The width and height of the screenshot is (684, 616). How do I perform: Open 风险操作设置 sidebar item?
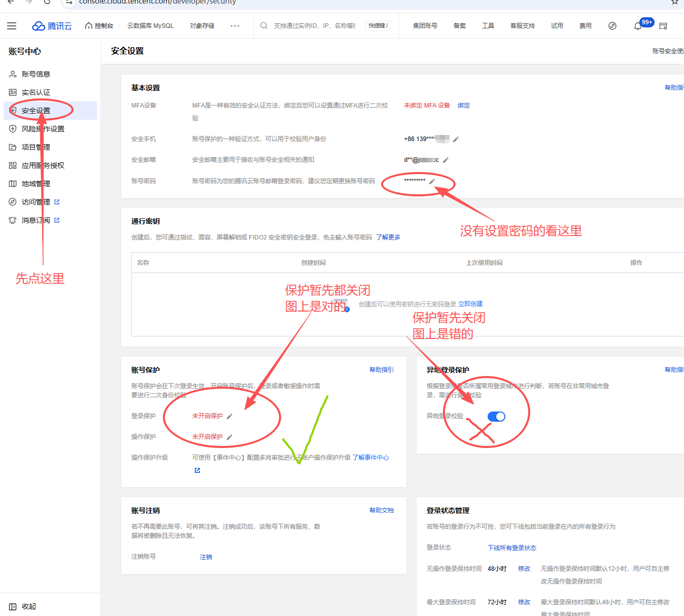click(x=43, y=129)
